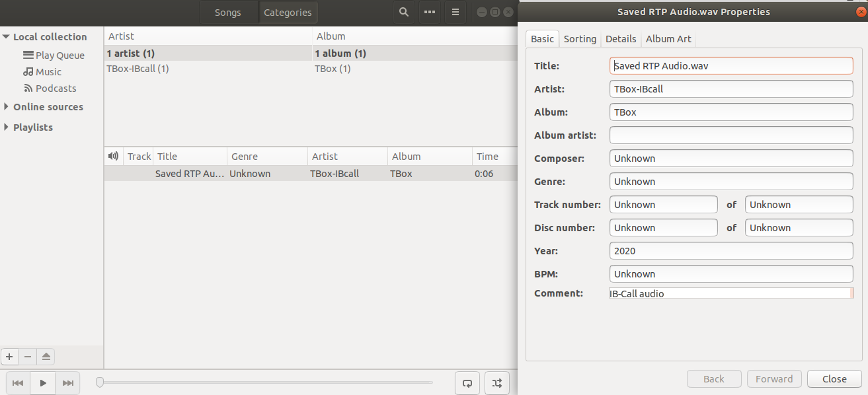Click the Album input field in Properties
Screen dimensions: 868x395
pyautogui.click(x=731, y=112)
